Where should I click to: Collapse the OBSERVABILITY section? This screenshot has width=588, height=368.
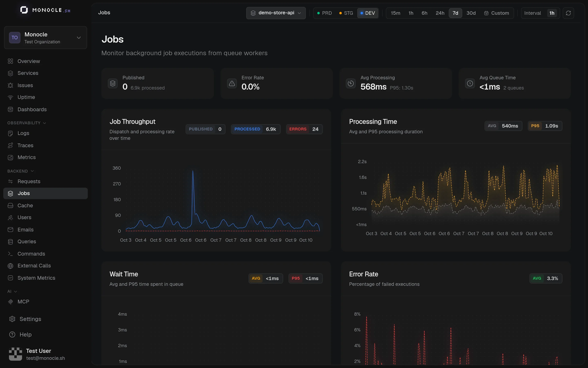[x=27, y=123]
